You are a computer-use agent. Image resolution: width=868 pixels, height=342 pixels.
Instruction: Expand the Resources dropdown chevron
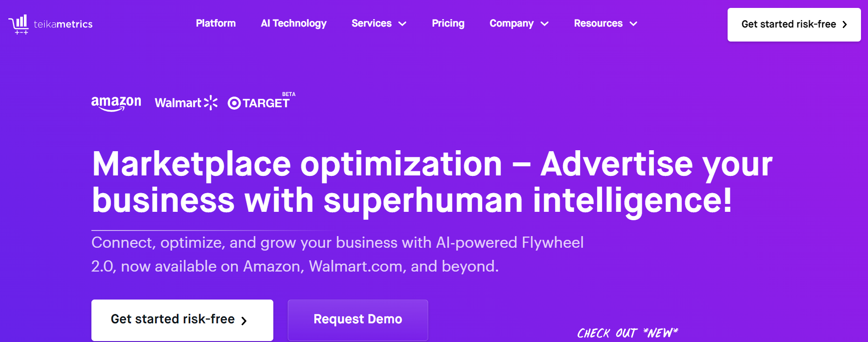click(633, 24)
